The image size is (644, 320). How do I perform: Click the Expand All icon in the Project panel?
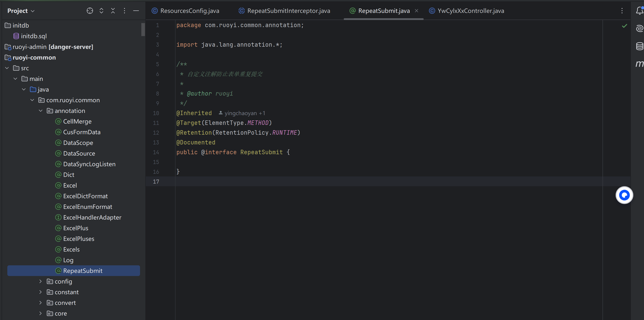pos(101,11)
